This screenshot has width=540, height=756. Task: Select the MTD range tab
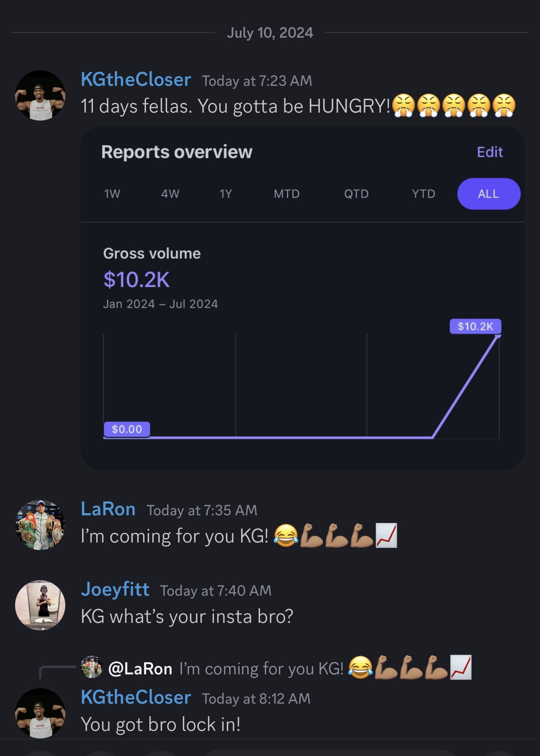[287, 194]
